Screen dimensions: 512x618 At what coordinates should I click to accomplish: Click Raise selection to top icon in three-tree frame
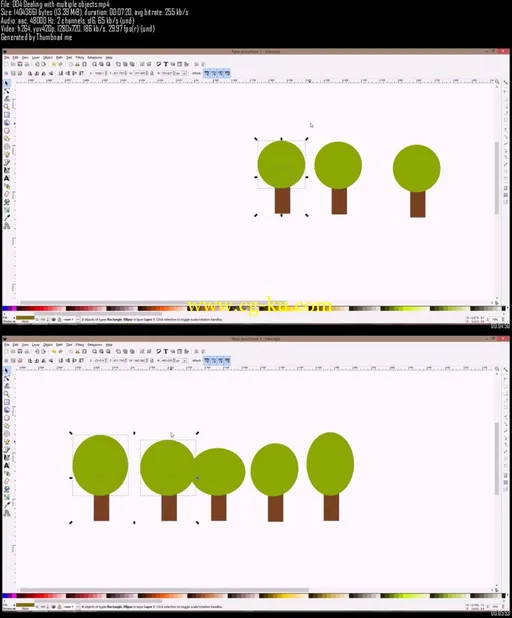tap(81, 73)
